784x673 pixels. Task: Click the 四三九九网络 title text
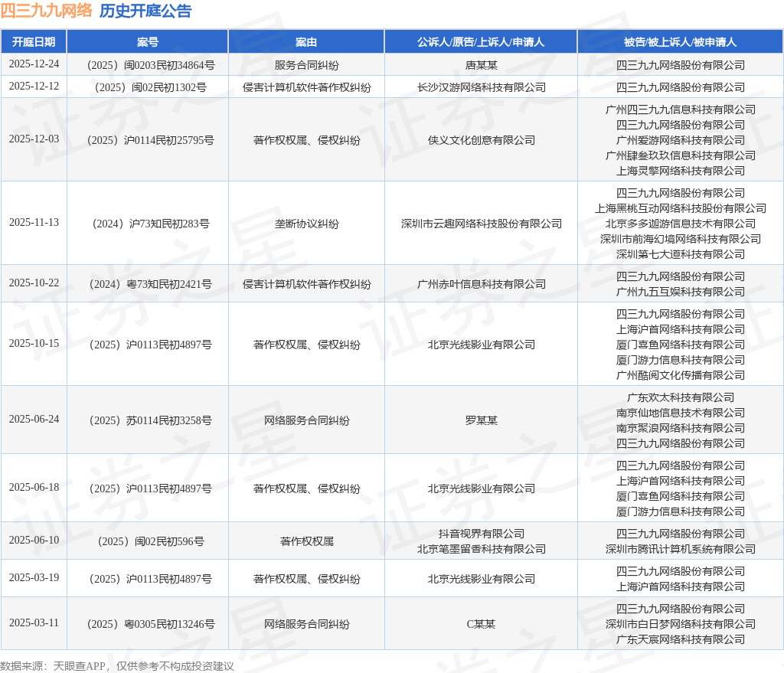pos(47,11)
